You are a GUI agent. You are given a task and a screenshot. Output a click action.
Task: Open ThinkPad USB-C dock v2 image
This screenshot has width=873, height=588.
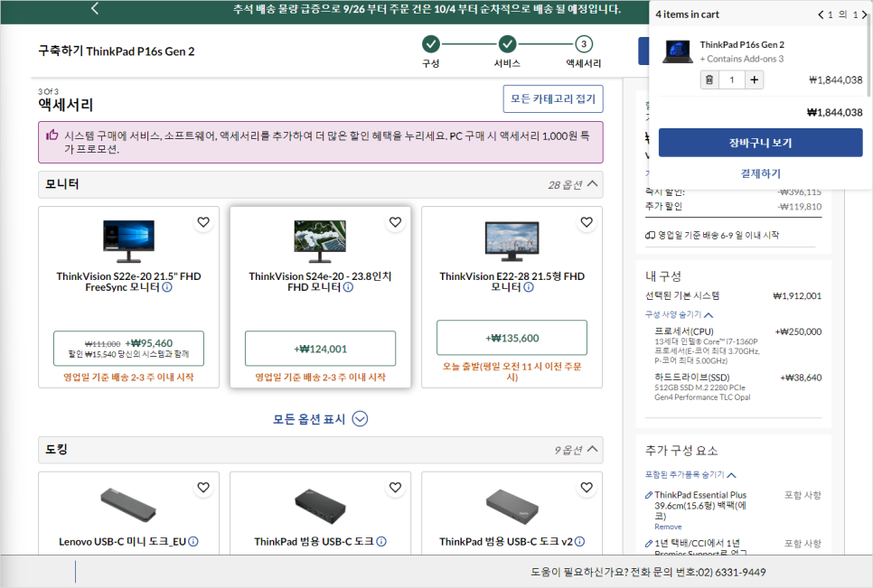point(512,506)
